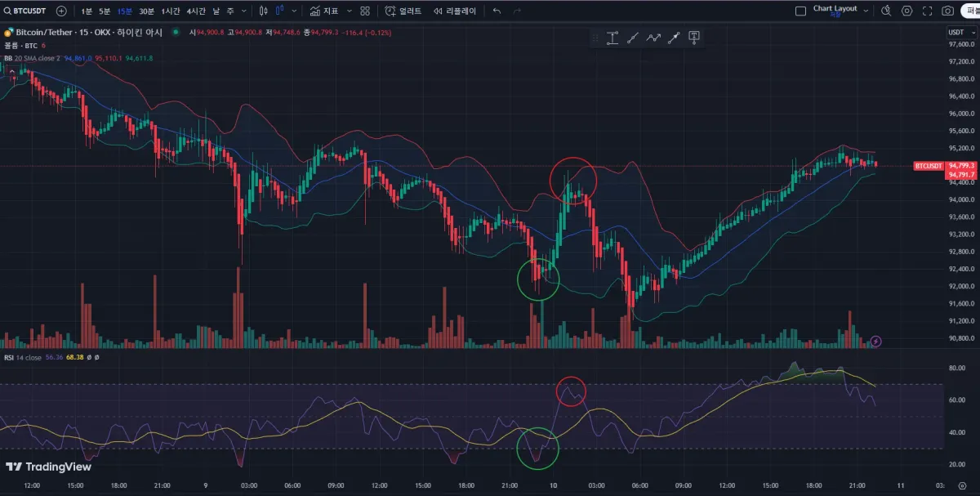The height and width of the screenshot is (496, 980).
Task: Click the redo arrow icon
Action: [517, 11]
